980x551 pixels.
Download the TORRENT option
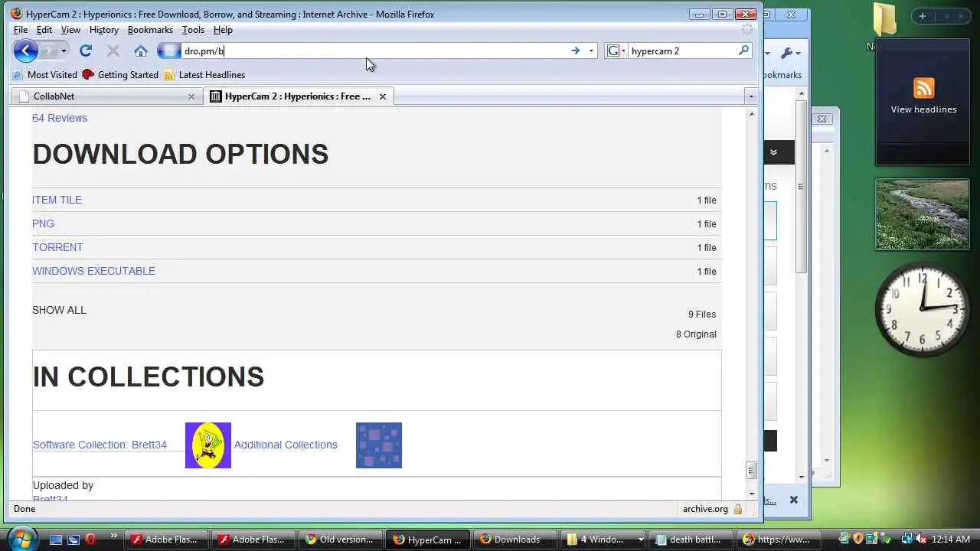[57, 247]
